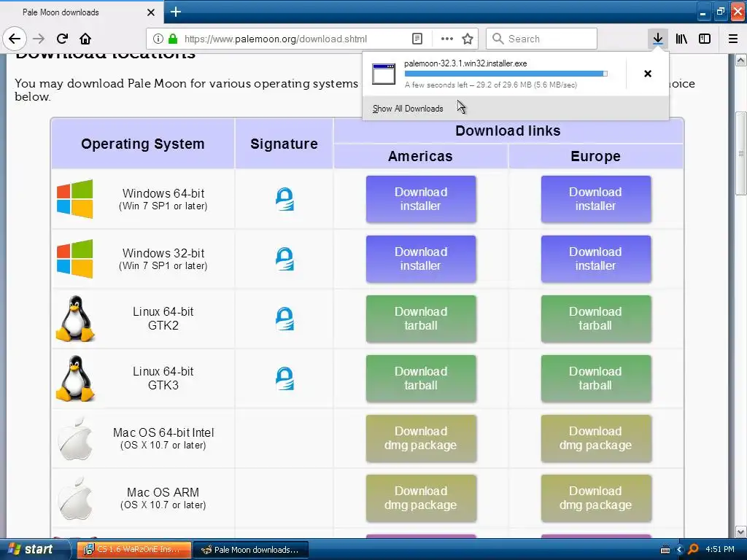Toggle reader view icon in address bar
The height and width of the screenshot is (560, 747).
point(417,39)
